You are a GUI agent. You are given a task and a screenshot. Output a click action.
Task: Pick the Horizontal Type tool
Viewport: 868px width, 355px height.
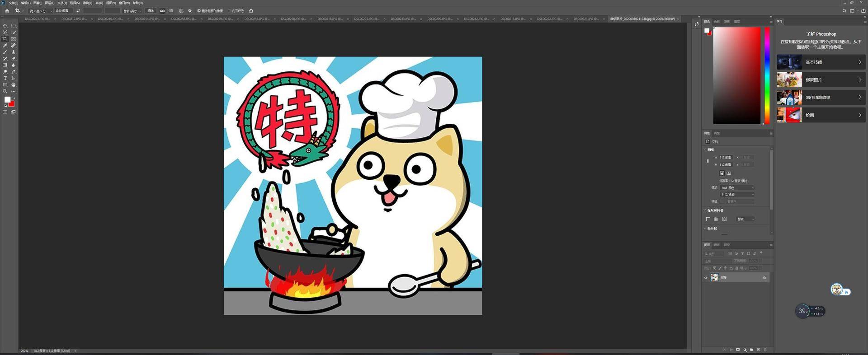click(5, 79)
